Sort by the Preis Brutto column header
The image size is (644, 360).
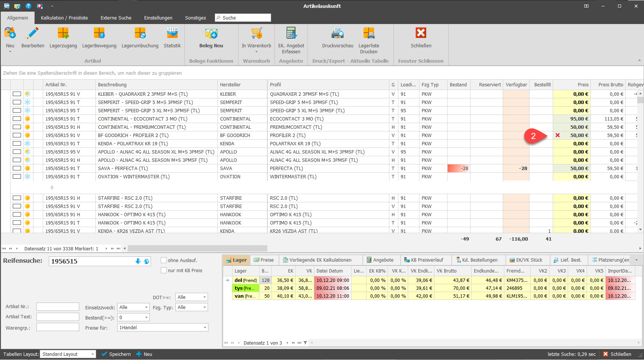608,84
